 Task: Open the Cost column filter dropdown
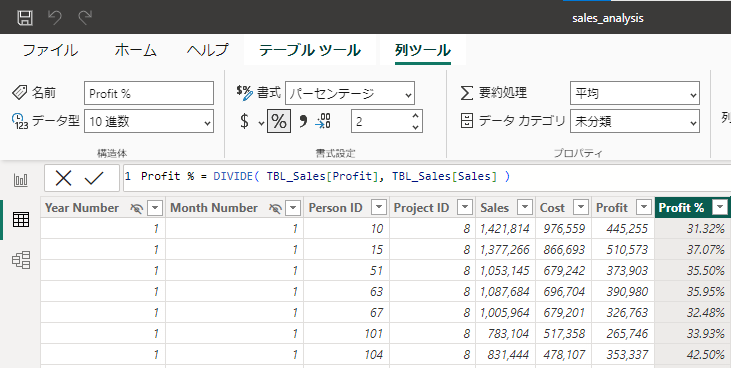[x=581, y=208]
